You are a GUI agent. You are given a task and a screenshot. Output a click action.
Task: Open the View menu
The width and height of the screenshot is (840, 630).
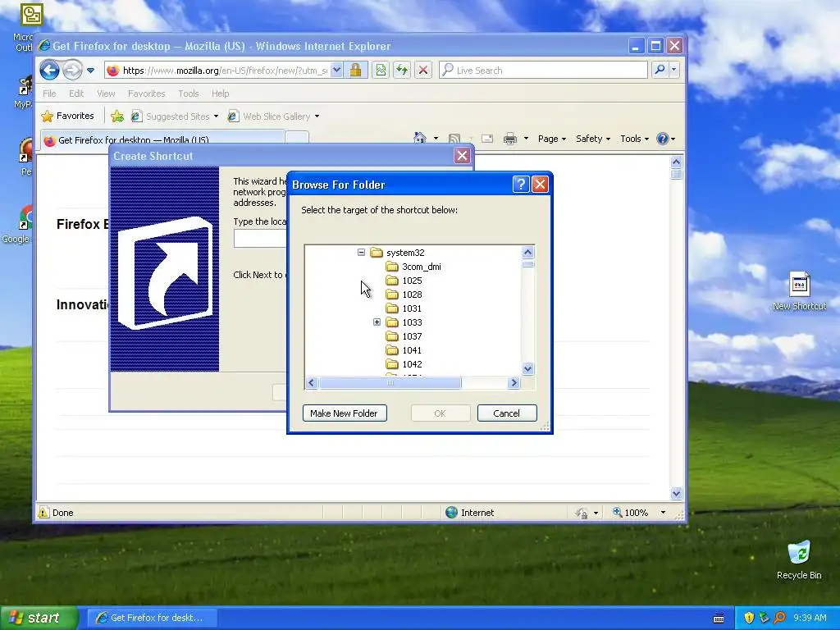pyautogui.click(x=106, y=94)
